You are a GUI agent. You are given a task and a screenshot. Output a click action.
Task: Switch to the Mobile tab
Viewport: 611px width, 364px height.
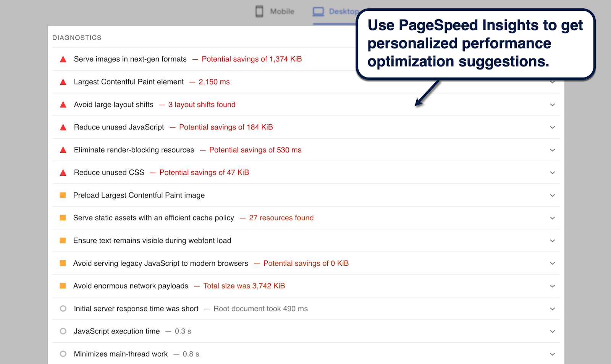[275, 11]
